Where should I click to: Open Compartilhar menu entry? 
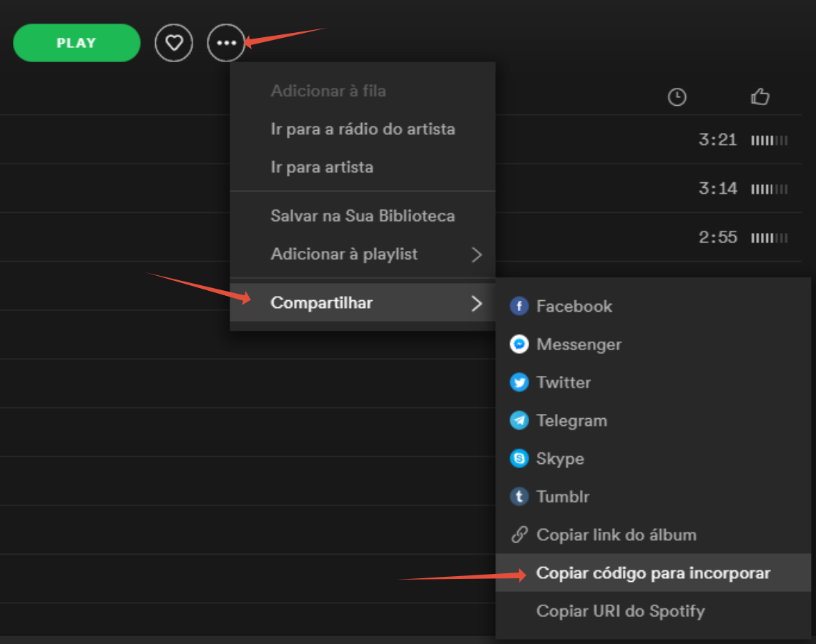[363, 303]
